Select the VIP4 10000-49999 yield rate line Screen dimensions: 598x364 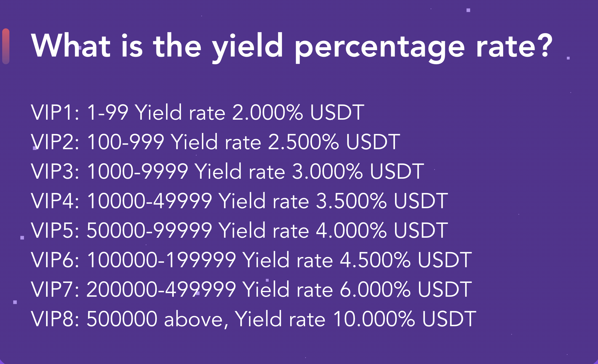[239, 201]
